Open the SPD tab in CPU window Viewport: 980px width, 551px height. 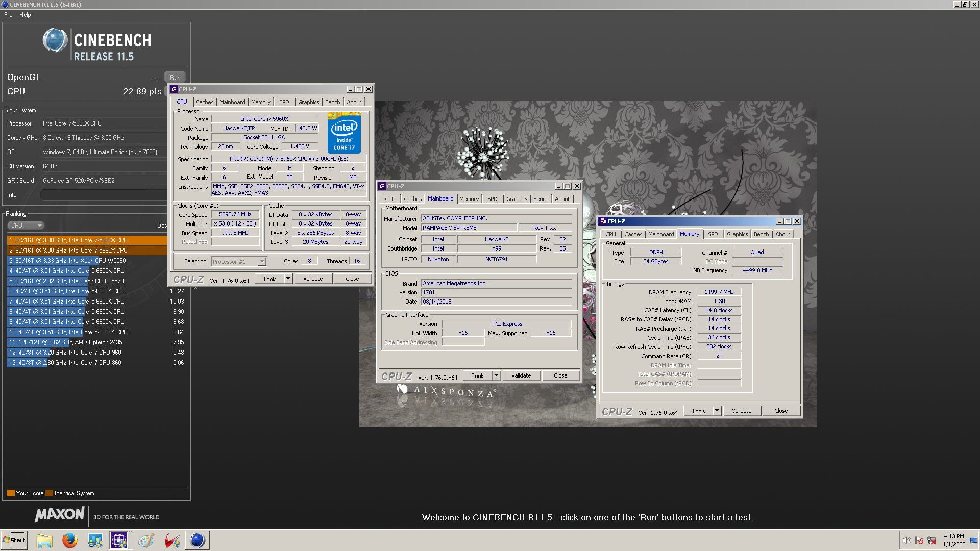[x=284, y=102]
